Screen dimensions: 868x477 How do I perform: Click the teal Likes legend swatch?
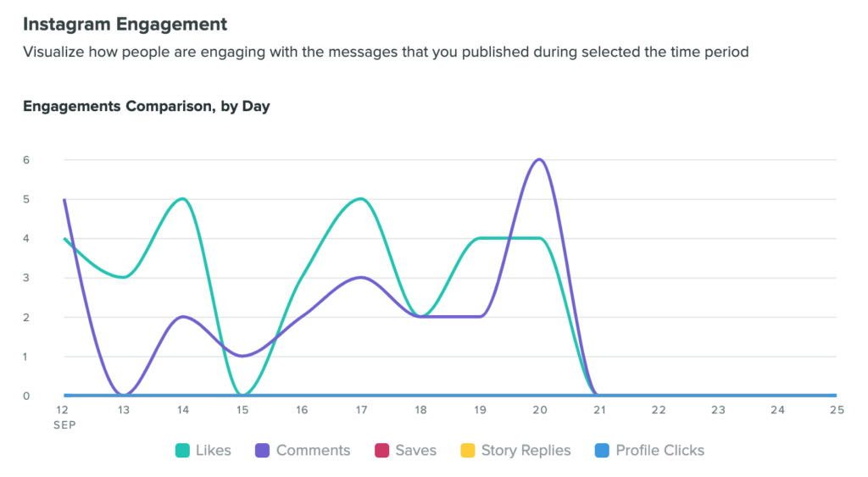pyautogui.click(x=182, y=451)
